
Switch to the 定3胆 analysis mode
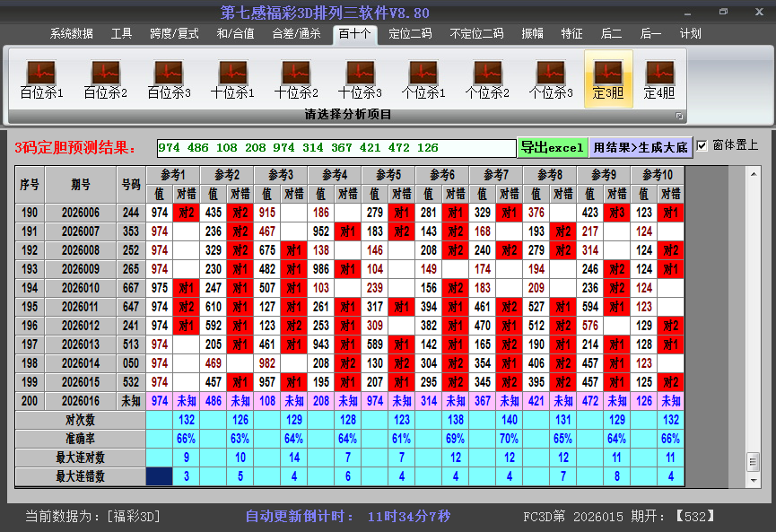(x=606, y=72)
